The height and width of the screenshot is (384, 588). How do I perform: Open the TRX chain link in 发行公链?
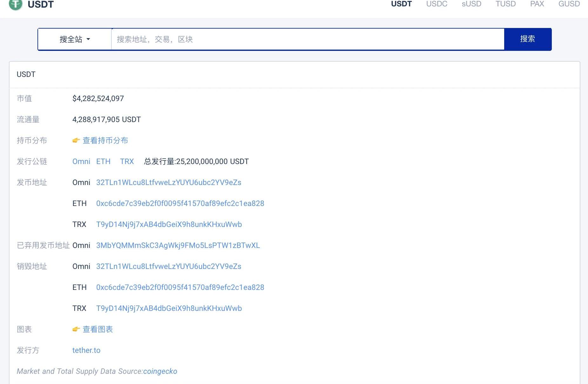tap(127, 161)
